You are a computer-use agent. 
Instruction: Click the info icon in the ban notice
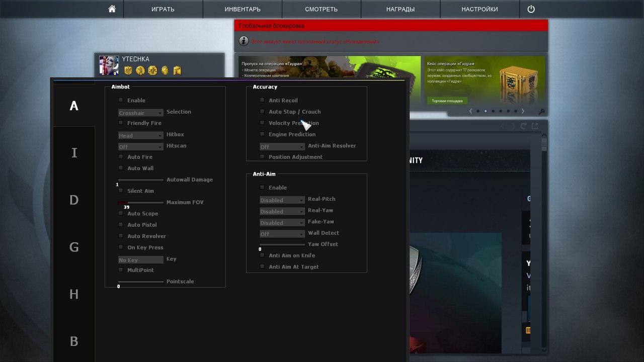[244, 41]
